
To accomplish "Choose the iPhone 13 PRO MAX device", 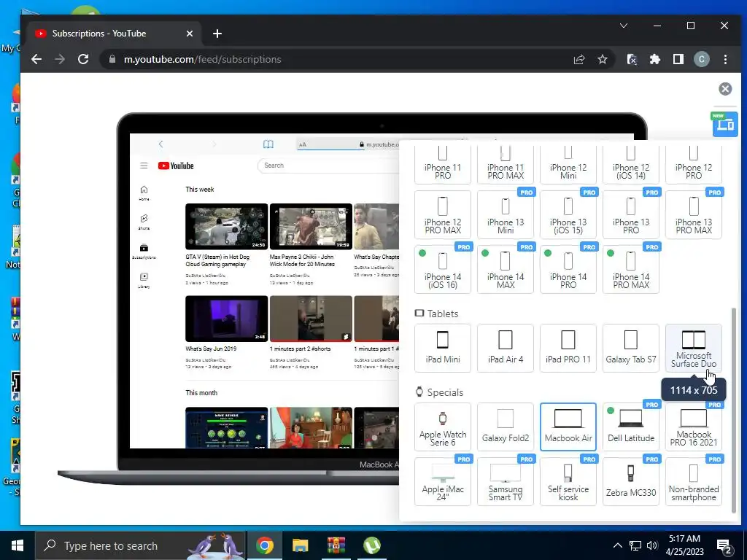I will tap(694, 215).
